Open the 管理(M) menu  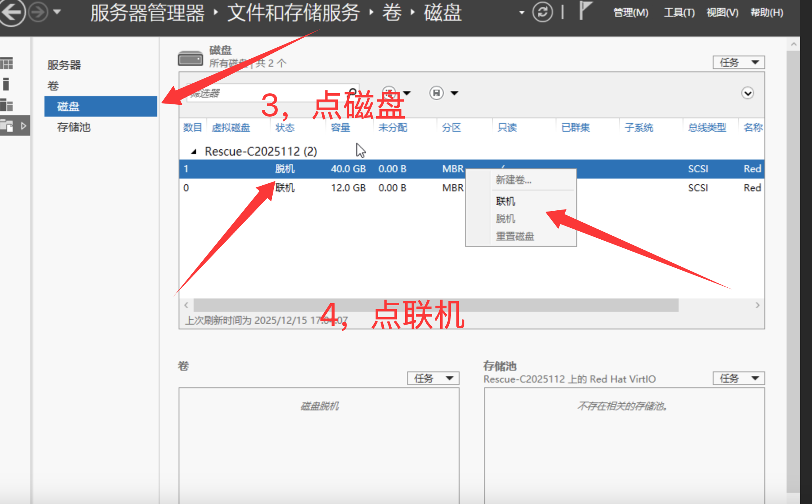[631, 13]
